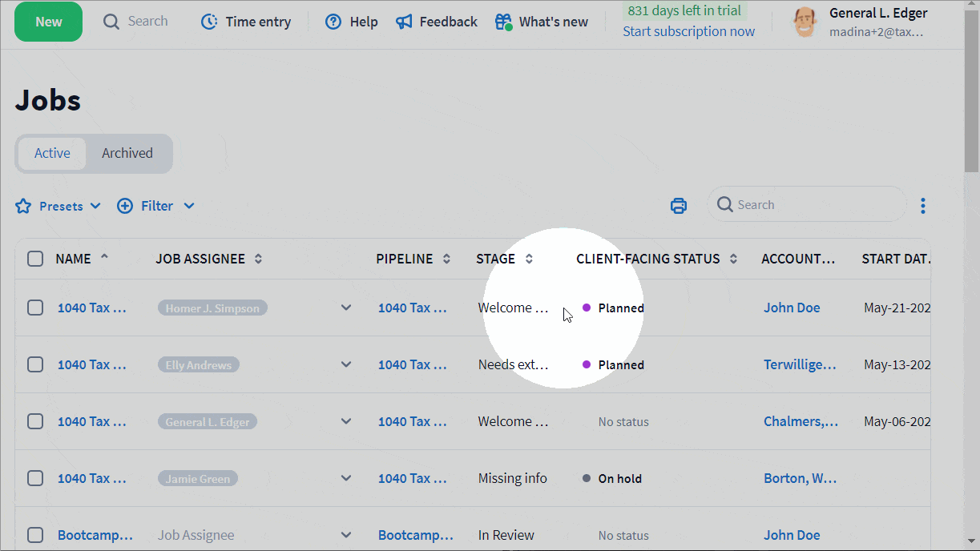980x551 pixels.
Task: Open the three-dot more options menu
Action: [923, 206]
